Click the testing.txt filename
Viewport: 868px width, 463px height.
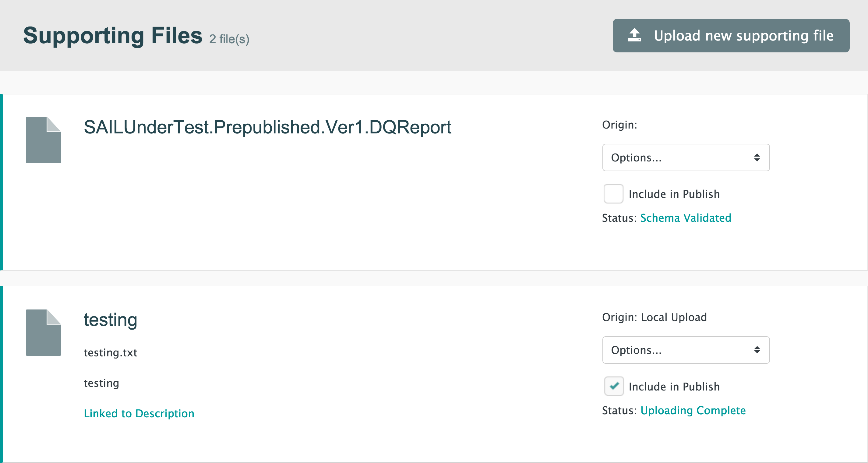click(111, 353)
